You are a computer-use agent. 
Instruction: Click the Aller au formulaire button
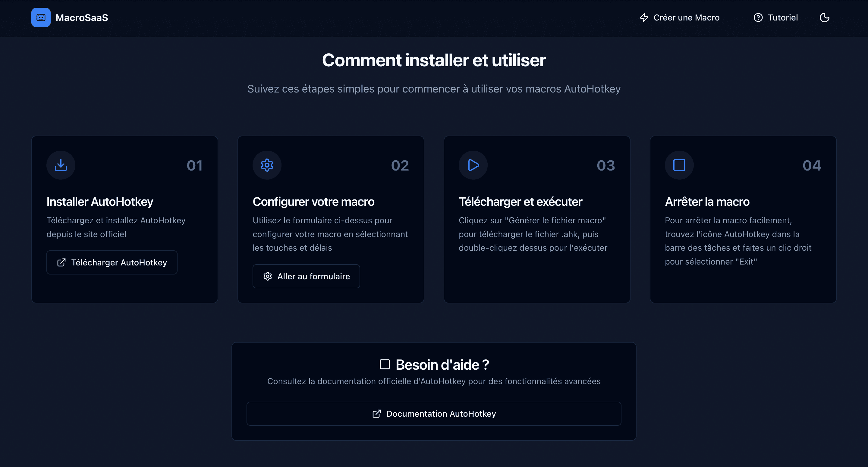pyautogui.click(x=306, y=276)
